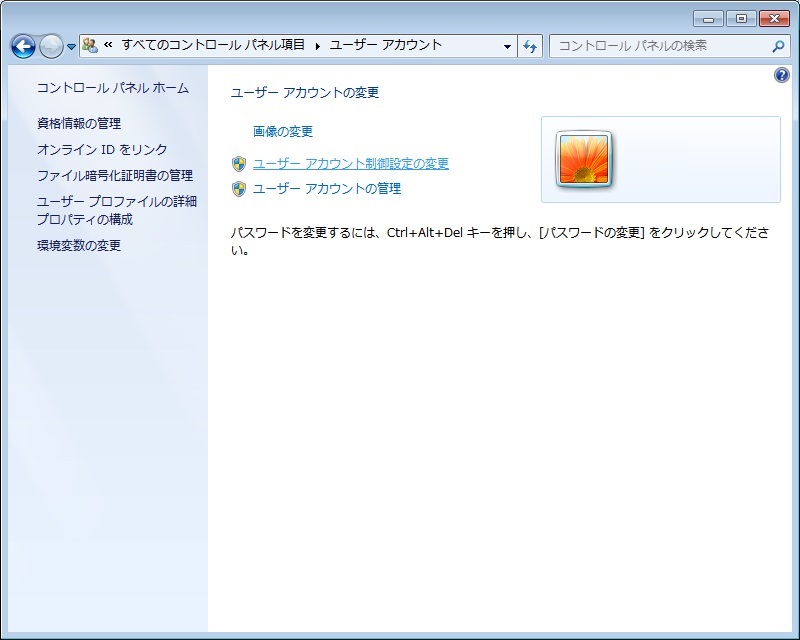Click the orange flower account picture
This screenshot has width=800, height=640.
pos(584,159)
